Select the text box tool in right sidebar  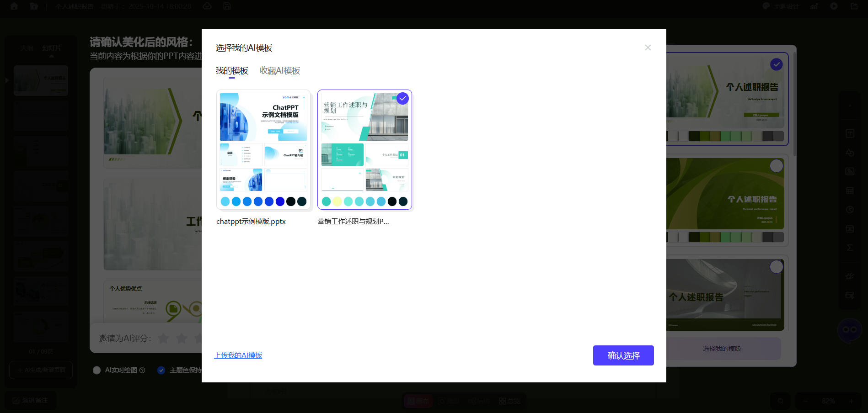pyautogui.click(x=850, y=133)
